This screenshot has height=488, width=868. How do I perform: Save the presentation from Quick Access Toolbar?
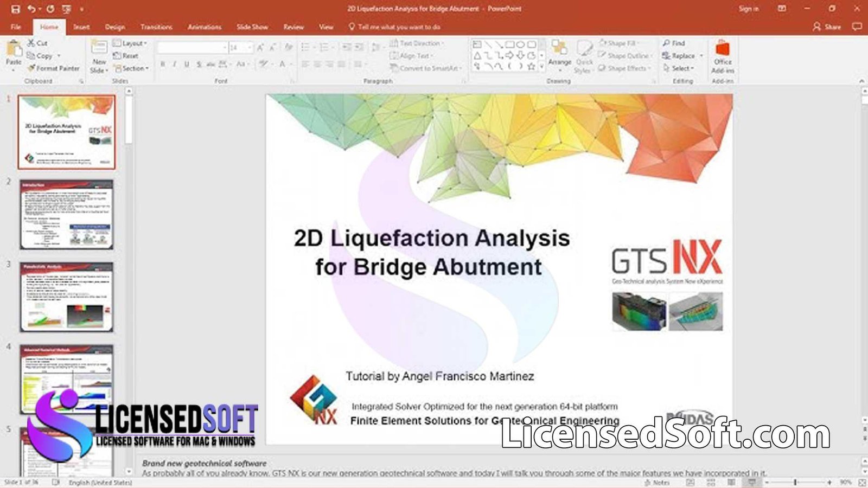[15, 9]
